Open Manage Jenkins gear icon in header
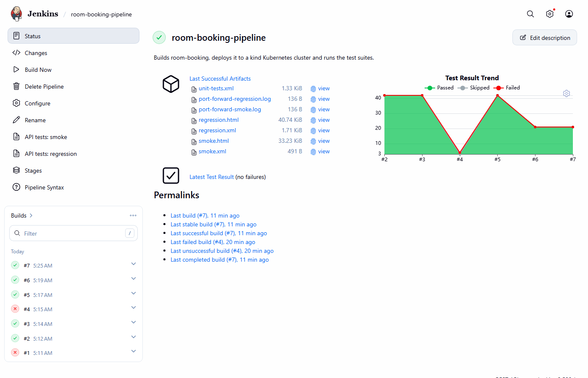 click(x=550, y=14)
